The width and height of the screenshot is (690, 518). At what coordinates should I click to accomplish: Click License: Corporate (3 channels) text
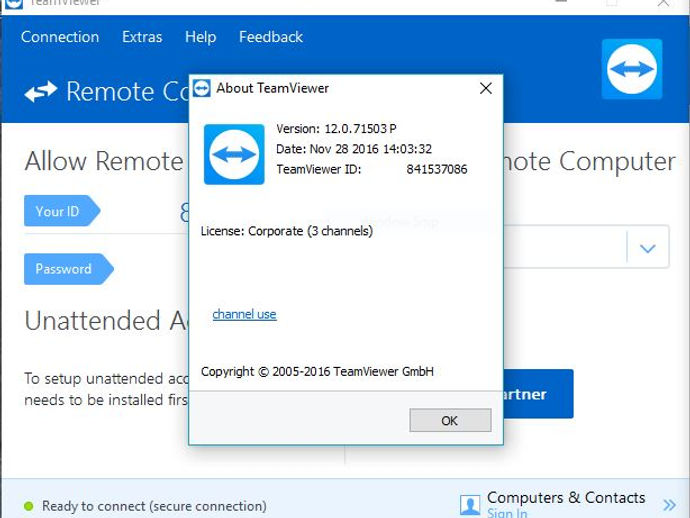pyautogui.click(x=286, y=231)
